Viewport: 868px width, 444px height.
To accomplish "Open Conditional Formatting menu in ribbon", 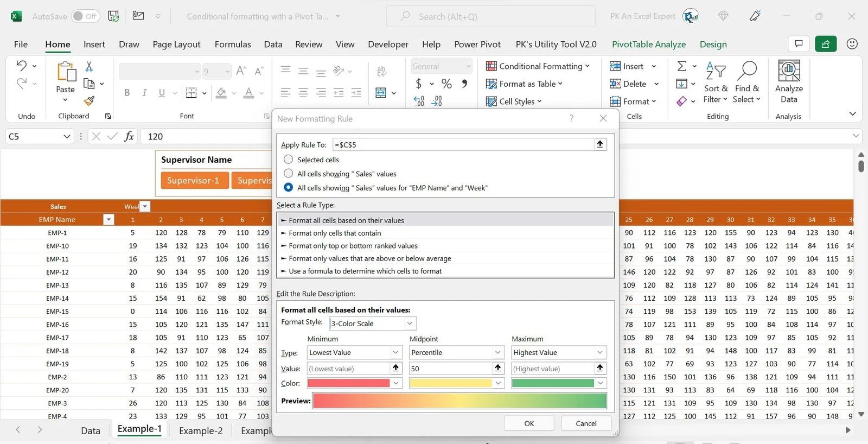I will 538,66.
